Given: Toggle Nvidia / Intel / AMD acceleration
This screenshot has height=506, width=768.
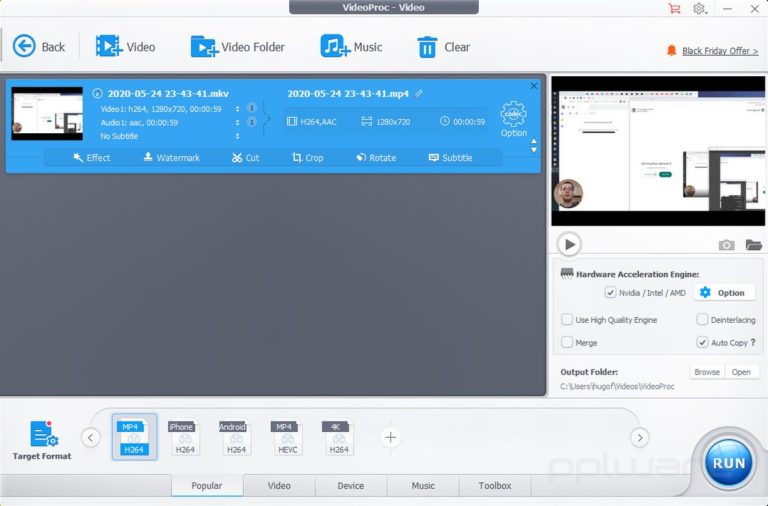Looking at the screenshot, I should click(x=610, y=292).
